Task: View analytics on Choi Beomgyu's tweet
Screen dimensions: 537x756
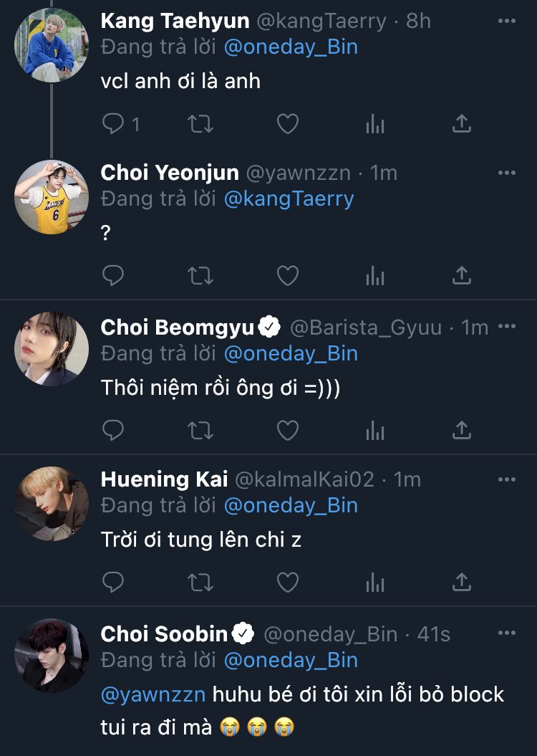Action: (x=375, y=430)
